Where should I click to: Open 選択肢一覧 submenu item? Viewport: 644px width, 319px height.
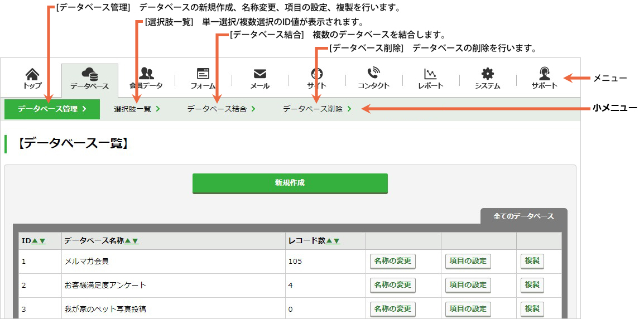137,109
